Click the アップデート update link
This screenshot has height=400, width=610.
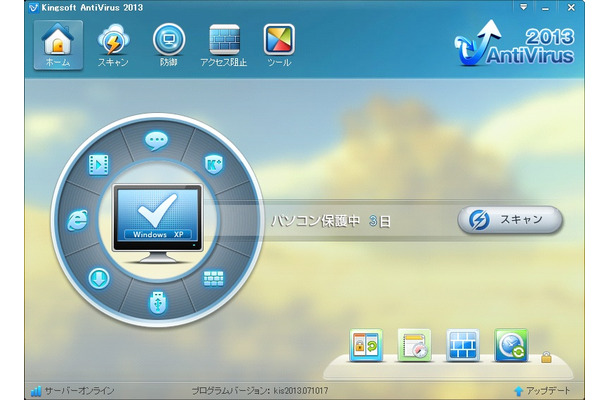pyautogui.click(x=543, y=390)
